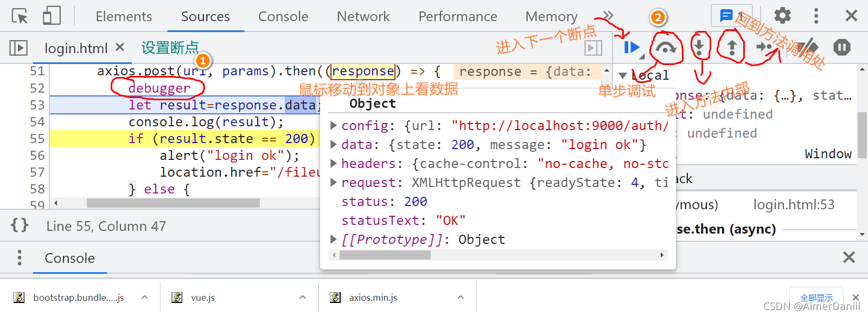868x316 pixels.
Task: Show more DevTools tabs via chevrons
Action: click(x=608, y=16)
